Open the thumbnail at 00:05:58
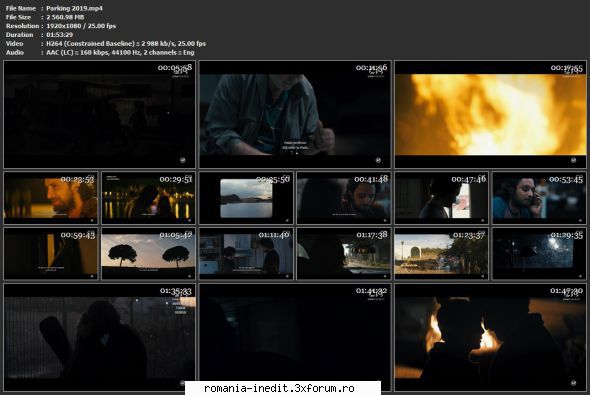This screenshot has width=590, height=395. pos(100,114)
